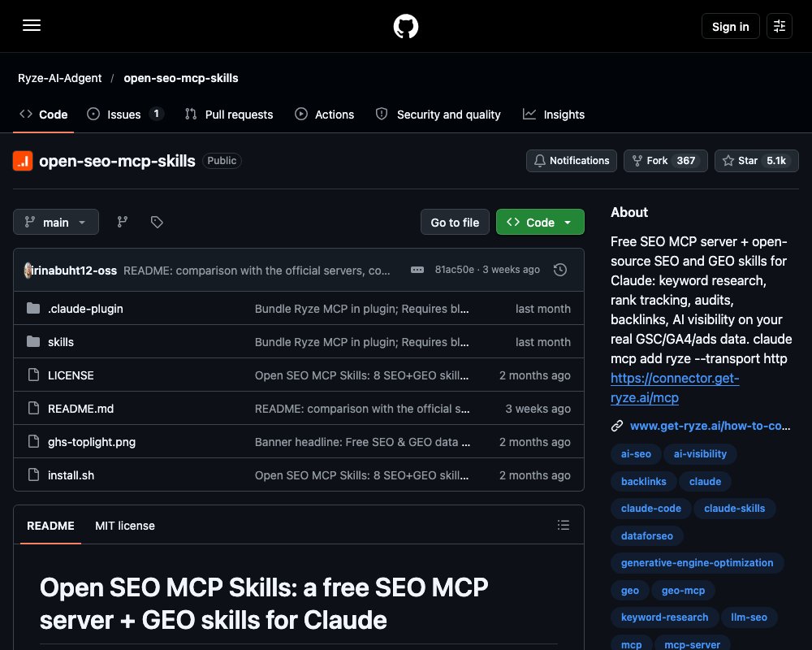The image size is (812, 650).
Task: Open commit 81ac50e link
Action: [454, 270]
